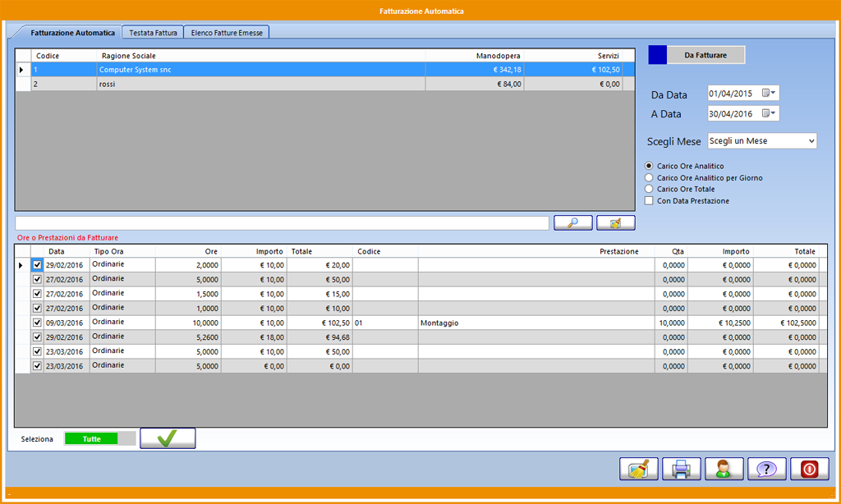This screenshot has width=841, height=504.
Task: Click the Qta column header
Action: pos(672,251)
